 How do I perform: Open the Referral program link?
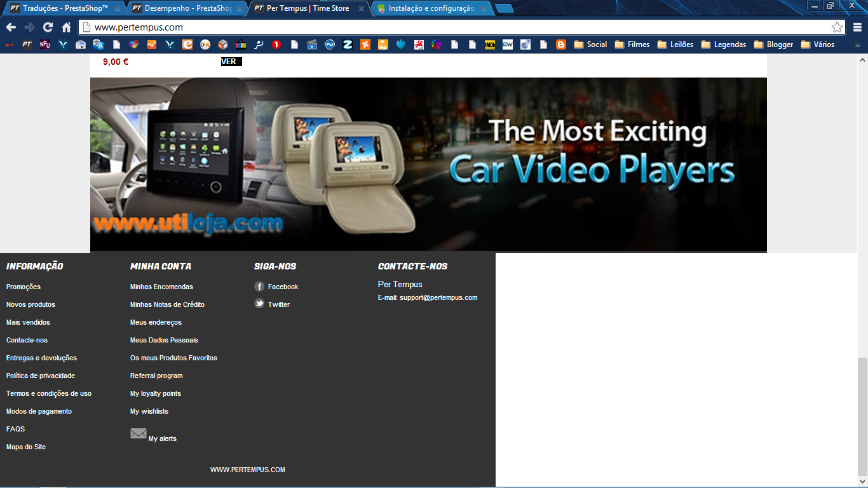click(156, 376)
